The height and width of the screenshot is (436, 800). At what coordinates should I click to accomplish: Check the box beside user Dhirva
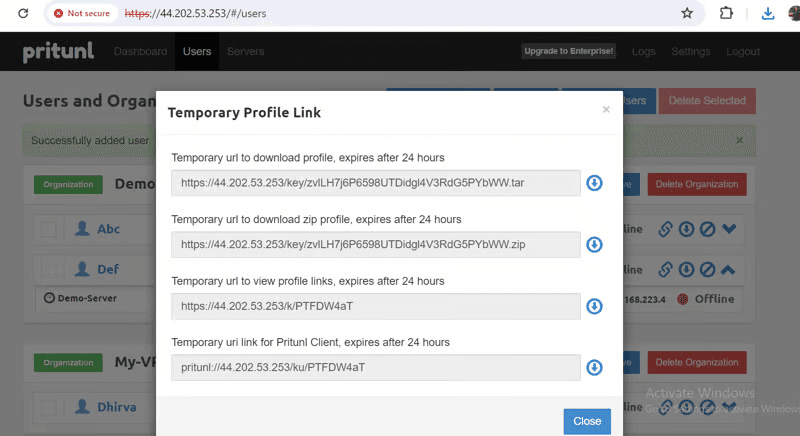[49, 407]
